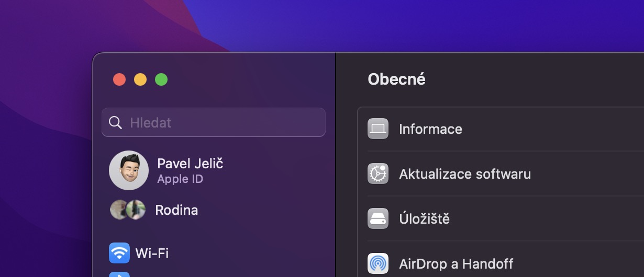This screenshot has height=277, width=644.
Task: Click the Pavel Jelič account name
Action: tap(190, 163)
